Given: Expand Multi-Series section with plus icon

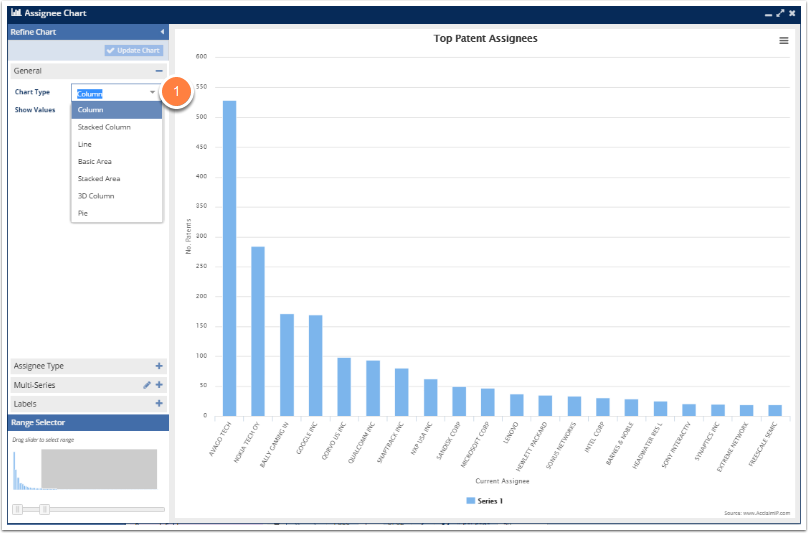Looking at the screenshot, I should [159, 385].
